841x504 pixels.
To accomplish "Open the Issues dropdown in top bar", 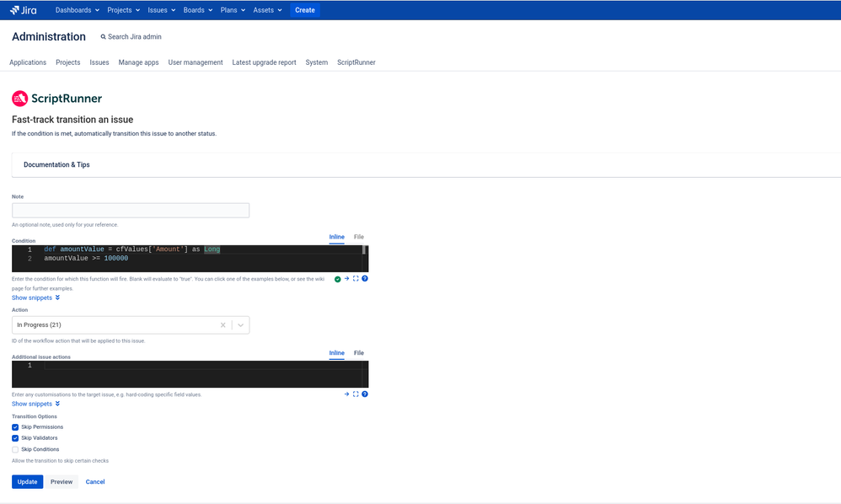I will pos(162,10).
